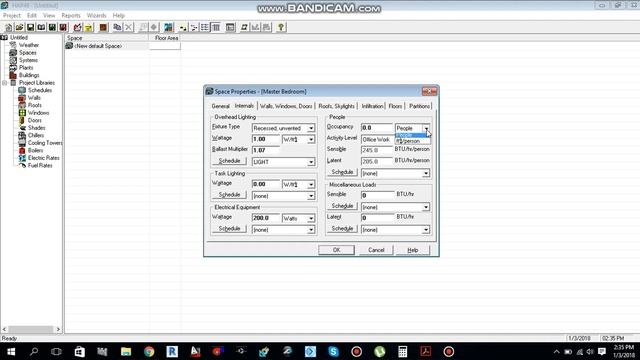Open Electric Rates in the tree
Screen dimensions: 640x360
click(x=44, y=158)
